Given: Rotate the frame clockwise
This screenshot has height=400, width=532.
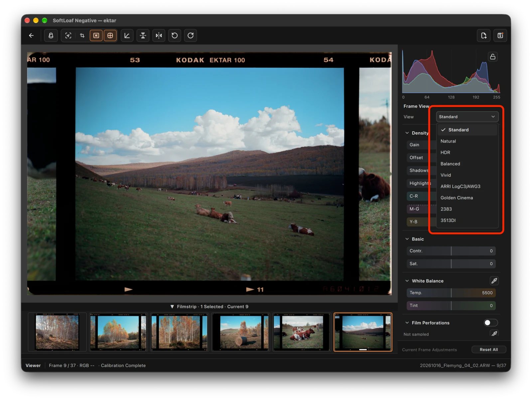Looking at the screenshot, I should click(x=191, y=36).
